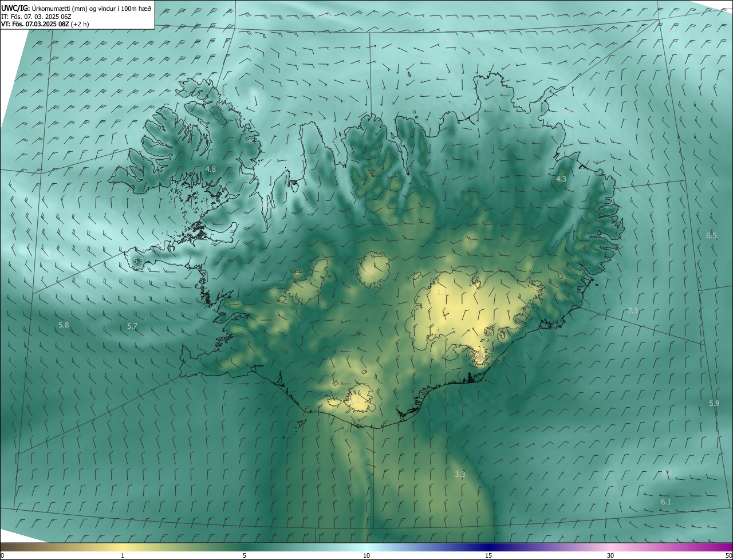Click the 1 tick on the color scale
Screen dimensions: 733x560
[x=123, y=555]
